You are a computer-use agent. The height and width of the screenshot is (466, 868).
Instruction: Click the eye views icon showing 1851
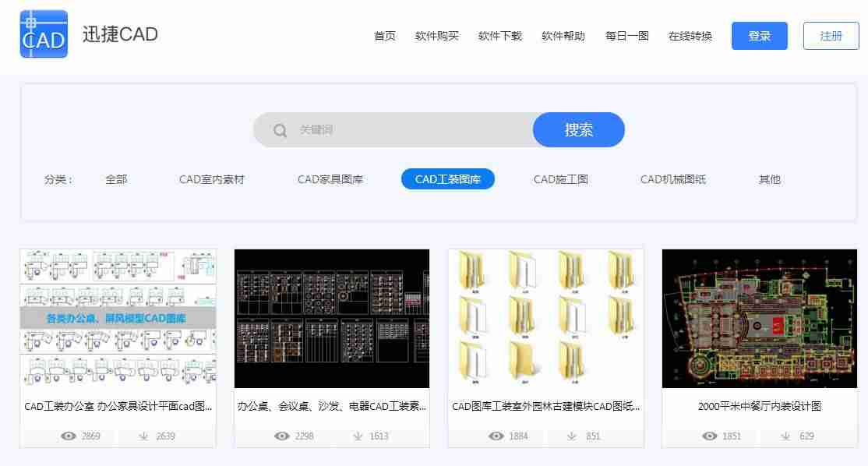(x=710, y=436)
